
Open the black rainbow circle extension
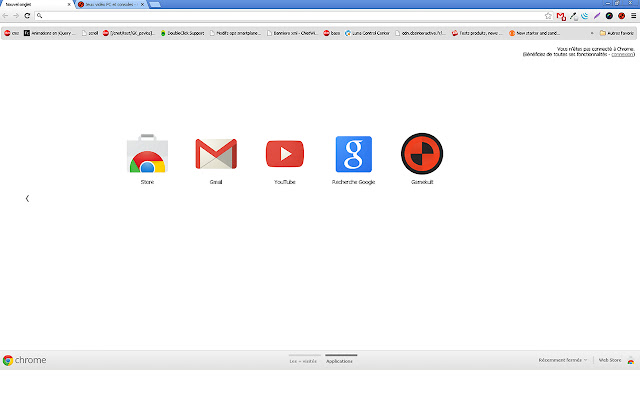609,16
